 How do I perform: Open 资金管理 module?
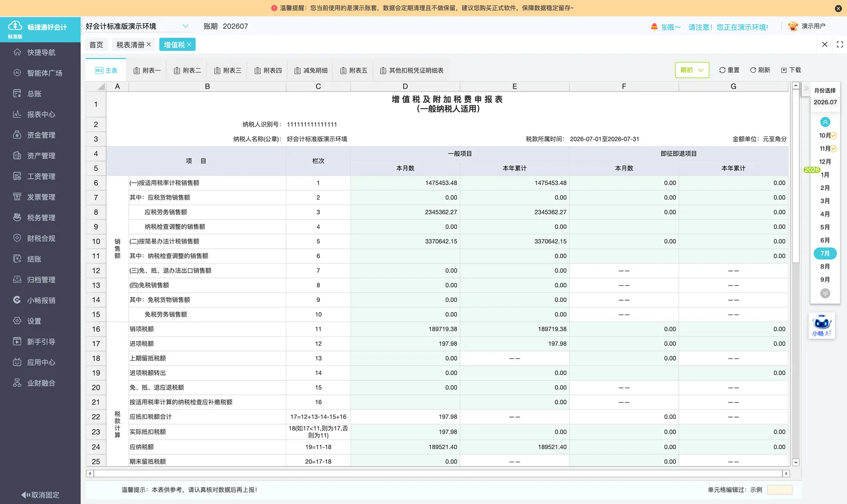tap(41, 135)
